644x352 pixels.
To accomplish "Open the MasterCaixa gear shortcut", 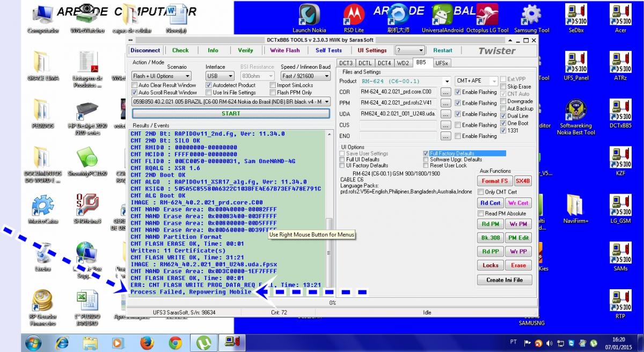I will [x=43, y=209].
